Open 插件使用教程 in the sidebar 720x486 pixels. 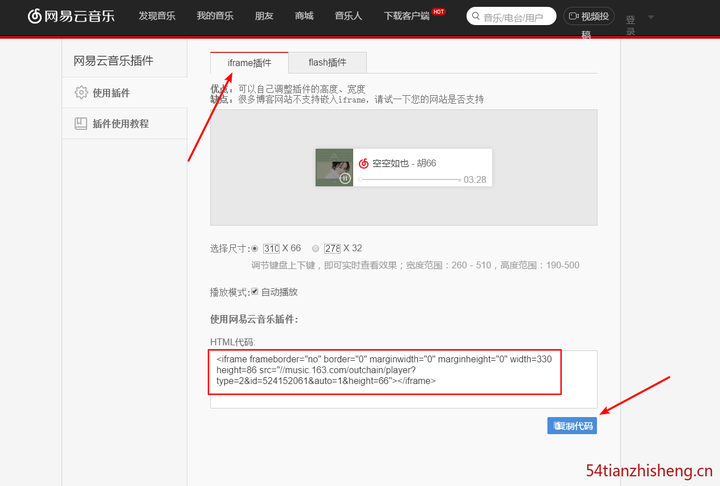(124, 124)
